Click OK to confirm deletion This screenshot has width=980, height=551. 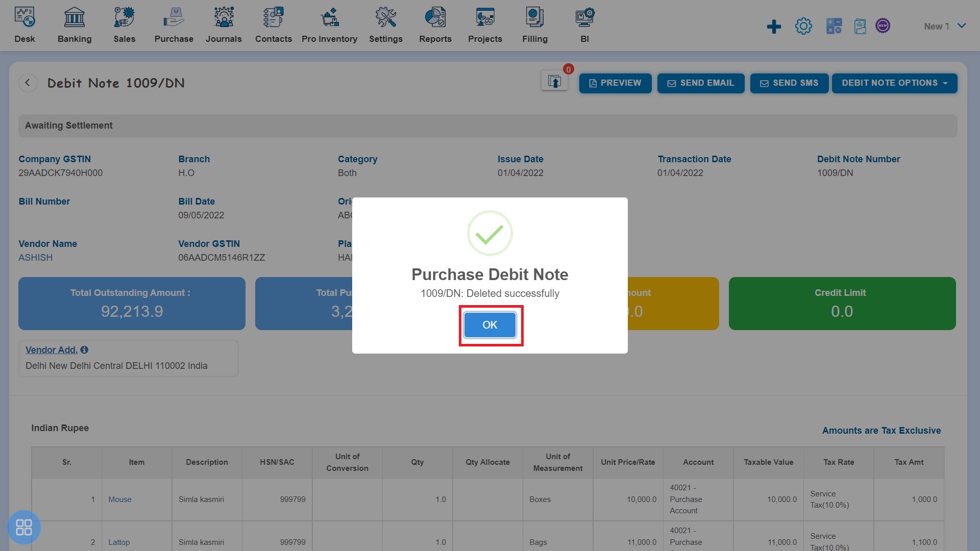point(489,325)
